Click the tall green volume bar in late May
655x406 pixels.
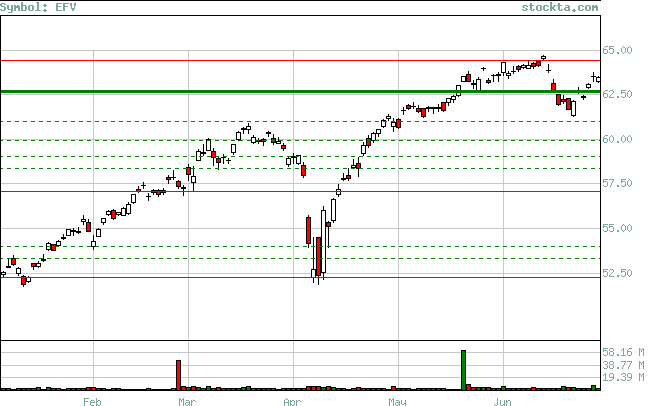tap(463, 370)
